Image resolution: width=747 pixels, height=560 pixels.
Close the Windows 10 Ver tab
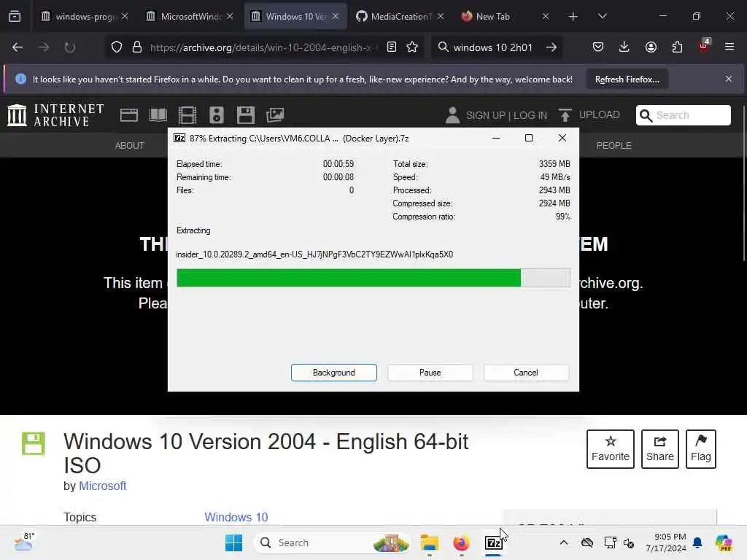point(336,17)
